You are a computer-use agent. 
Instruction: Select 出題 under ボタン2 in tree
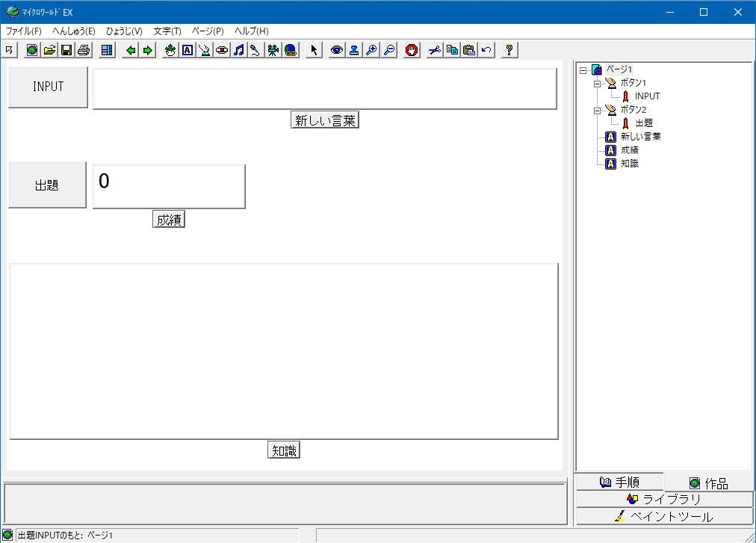click(x=644, y=123)
